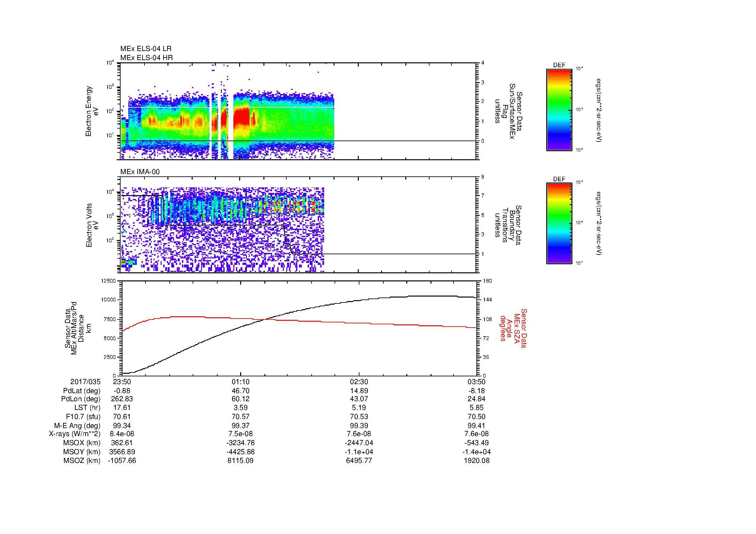Click the top DEF ergs units label
The height and width of the screenshot is (534, 756).
tap(600, 110)
